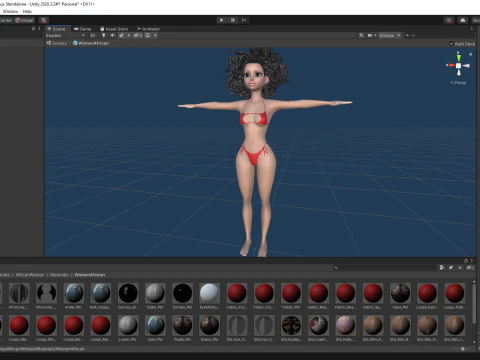Click the grid snapping icon beside Global
The width and height of the screenshot is (480, 360).
point(44,20)
